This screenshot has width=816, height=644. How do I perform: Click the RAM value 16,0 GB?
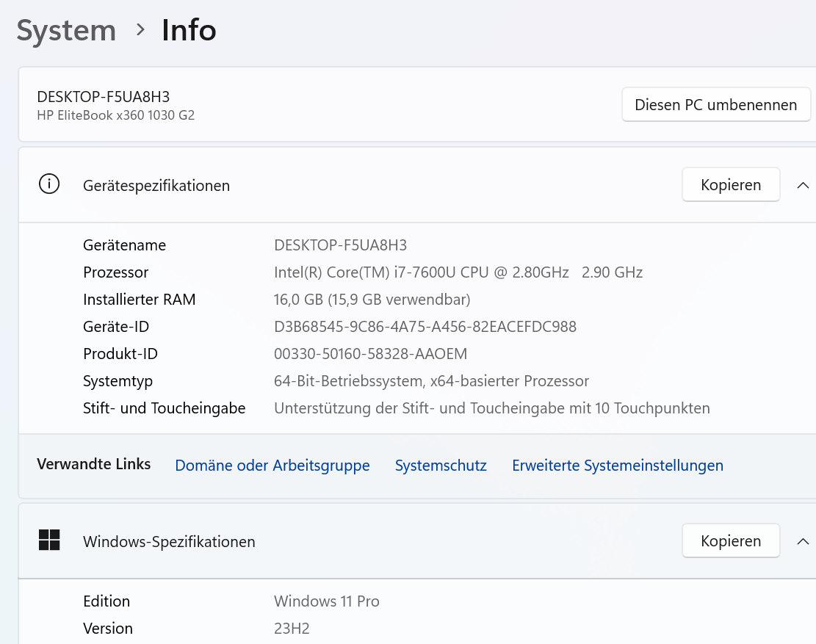click(372, 300)
